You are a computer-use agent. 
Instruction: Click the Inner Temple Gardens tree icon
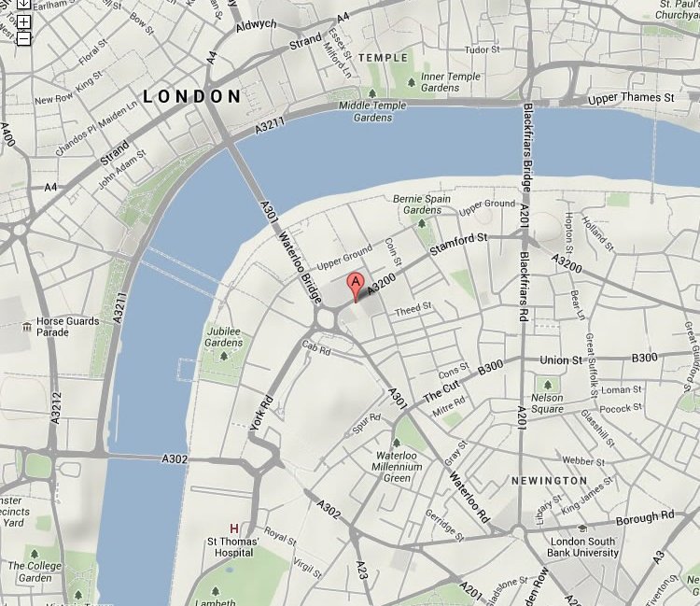[x=412, y=82]
